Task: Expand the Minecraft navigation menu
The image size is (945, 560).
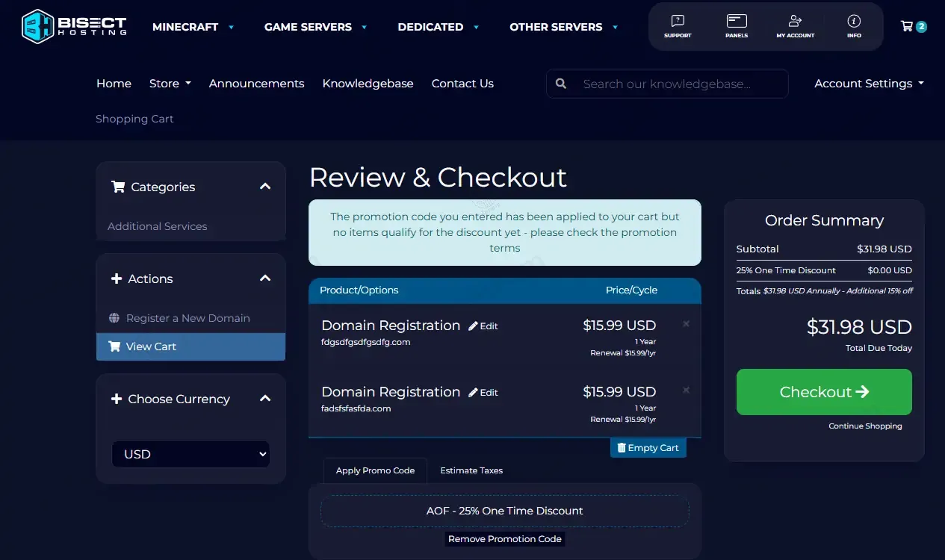Action: tap(193, 27)
